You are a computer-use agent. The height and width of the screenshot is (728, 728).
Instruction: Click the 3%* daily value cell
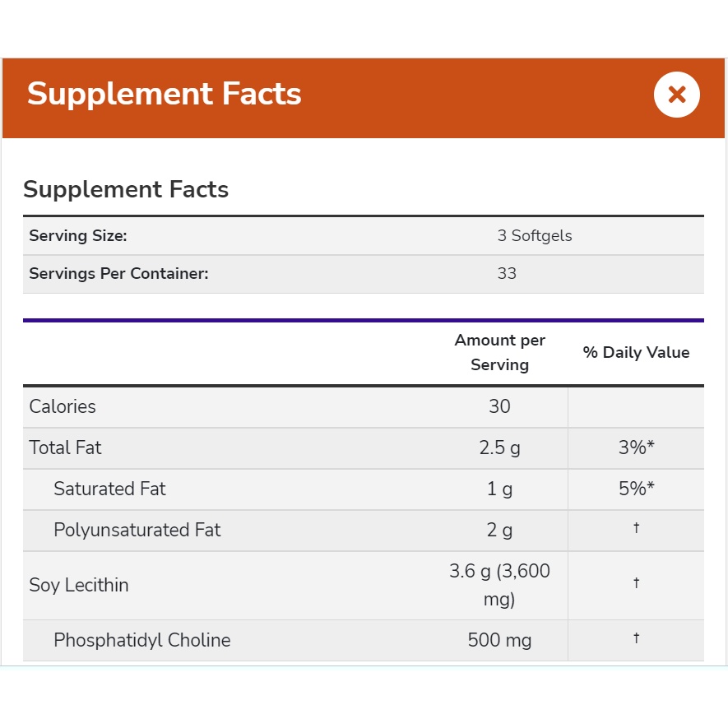636,448
